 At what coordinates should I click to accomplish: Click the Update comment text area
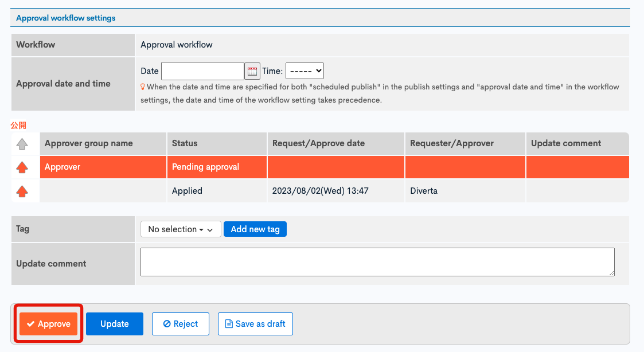(377, 261)
